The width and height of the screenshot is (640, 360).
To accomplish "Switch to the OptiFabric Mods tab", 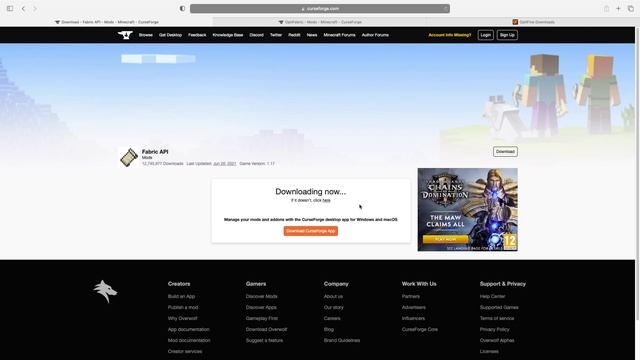I will click(x=320, y=22).
